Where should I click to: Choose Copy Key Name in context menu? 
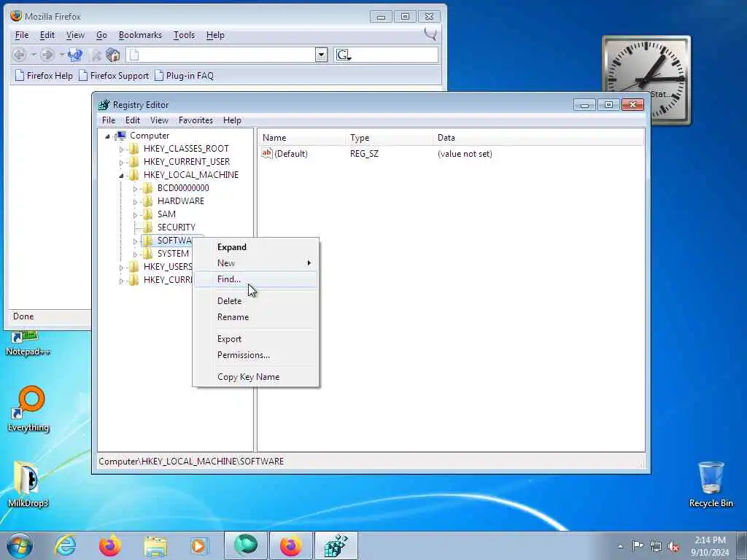[256, 377]
